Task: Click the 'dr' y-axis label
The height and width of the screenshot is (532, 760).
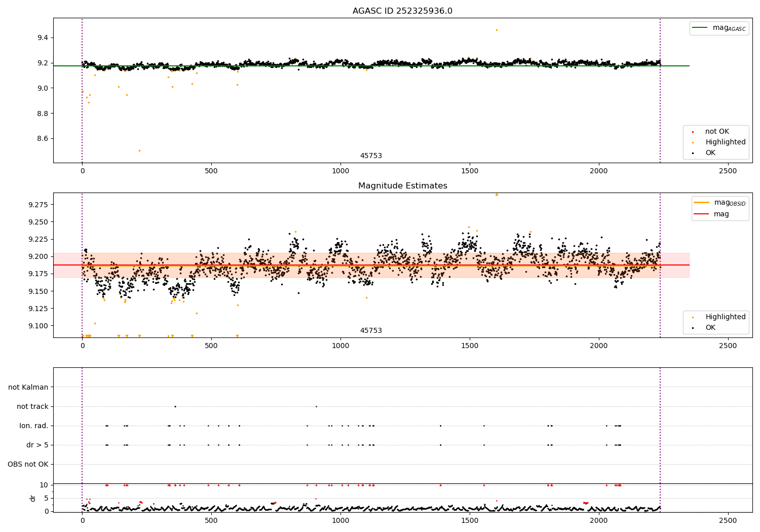Action: [x=33, y=498]
